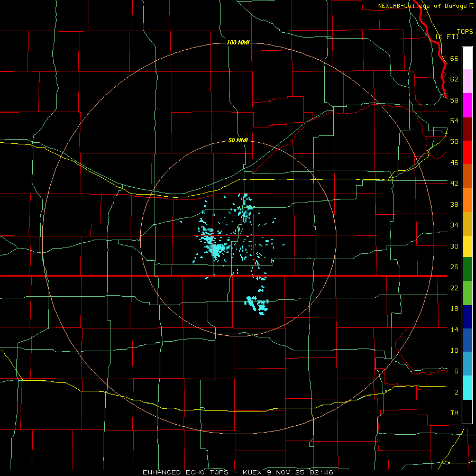Click the isolated cyan echo cluster south of thick red line
The image size is (476, 476).
pos(258,305)
